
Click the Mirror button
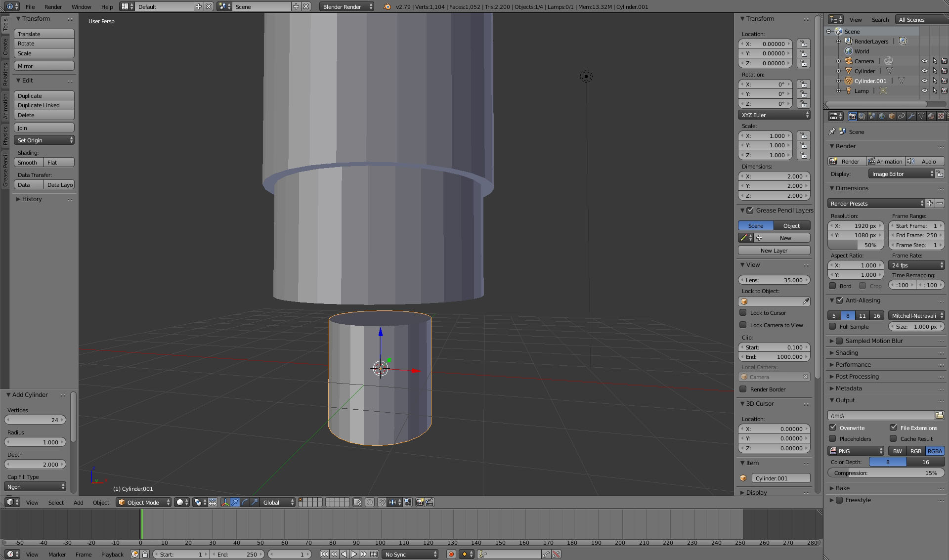click(44, 66)
